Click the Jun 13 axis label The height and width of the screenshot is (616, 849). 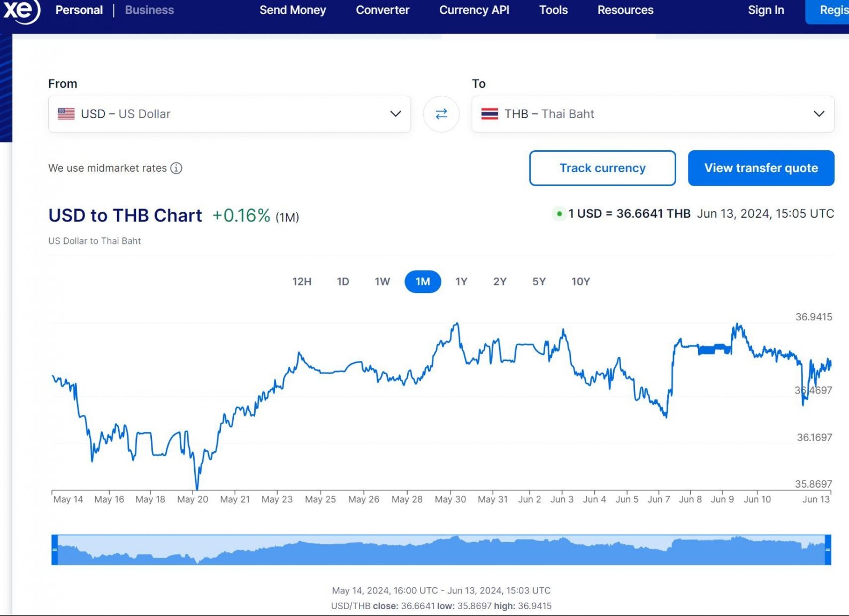coord(816,499)
